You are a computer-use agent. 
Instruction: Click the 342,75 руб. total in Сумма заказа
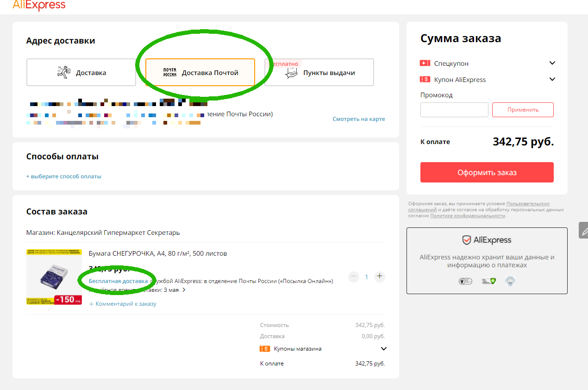point(523,142)
